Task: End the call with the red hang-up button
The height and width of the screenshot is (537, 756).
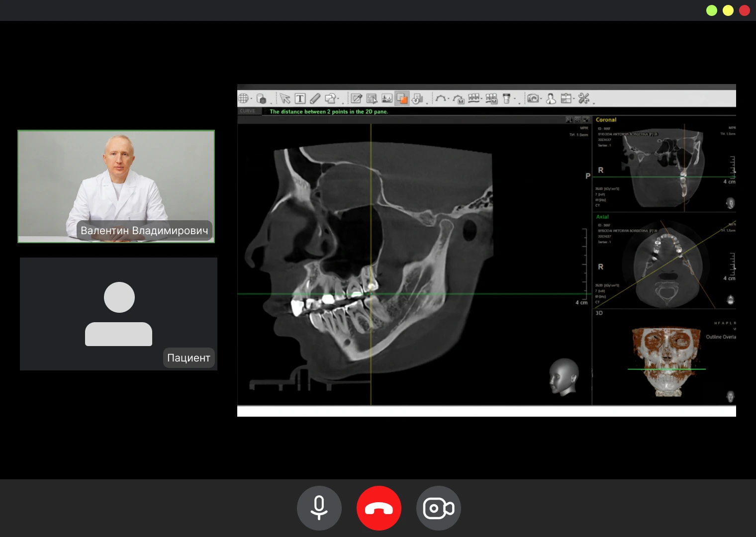Action: click(379, 508)
